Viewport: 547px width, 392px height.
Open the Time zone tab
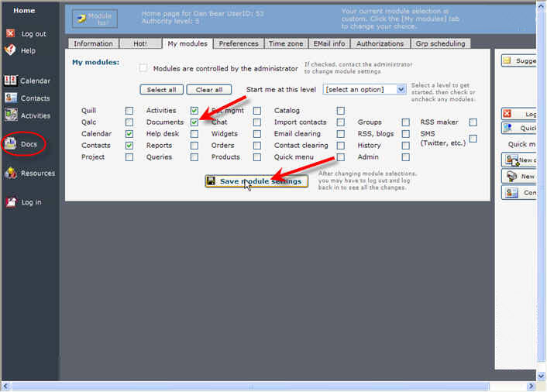coord(286,43)
